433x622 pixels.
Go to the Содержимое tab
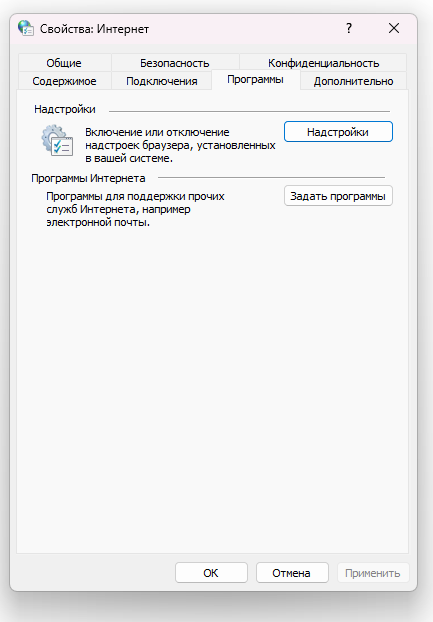(x=65, y=81)
